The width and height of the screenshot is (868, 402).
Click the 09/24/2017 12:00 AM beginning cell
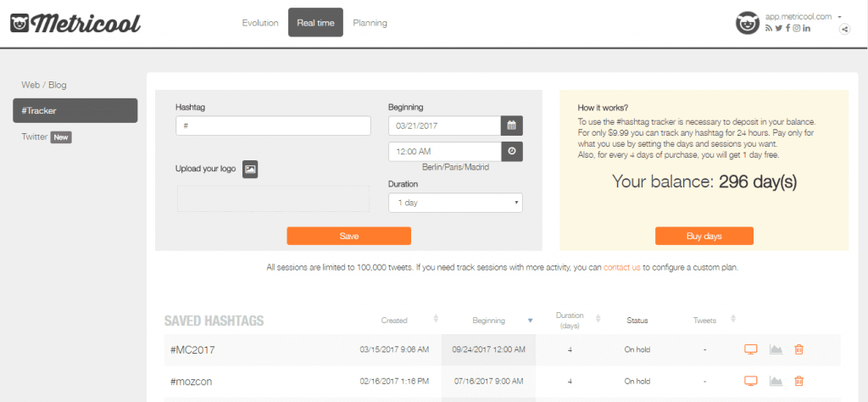pos(489,350)
